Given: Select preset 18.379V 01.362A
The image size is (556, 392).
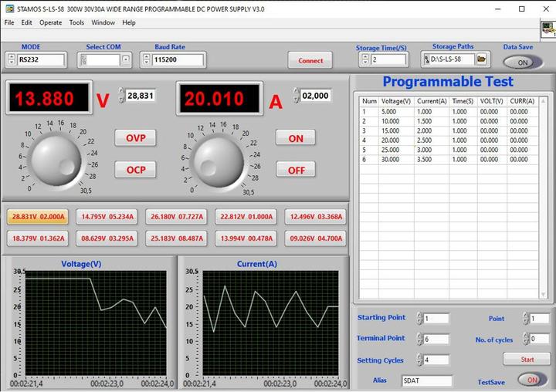Looking at the screenshot, I should [39, 238].
